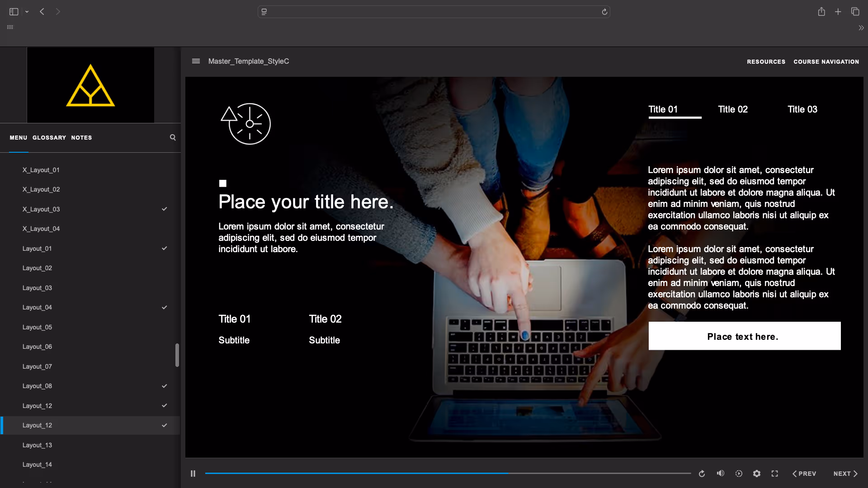Click the slide progress seekbar
The width and height of the screenshot is (868, 488).
(448, 473)
